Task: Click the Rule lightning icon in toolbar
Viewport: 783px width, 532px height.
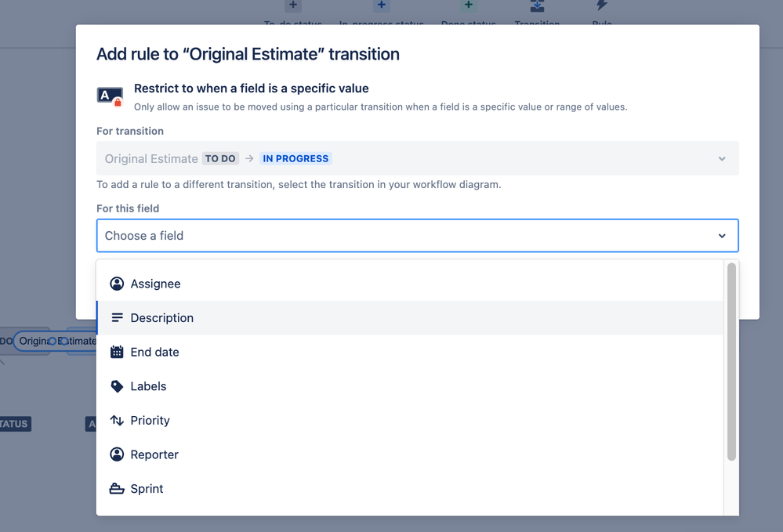Action: pos(602,5)
